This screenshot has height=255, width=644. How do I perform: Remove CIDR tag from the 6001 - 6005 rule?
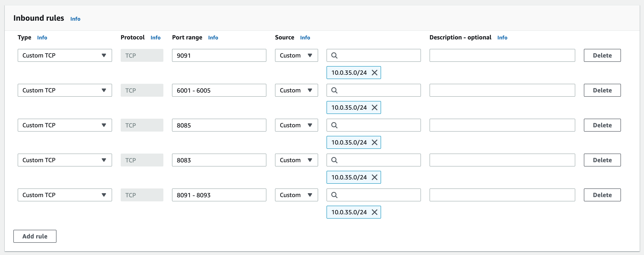(374, 108)
